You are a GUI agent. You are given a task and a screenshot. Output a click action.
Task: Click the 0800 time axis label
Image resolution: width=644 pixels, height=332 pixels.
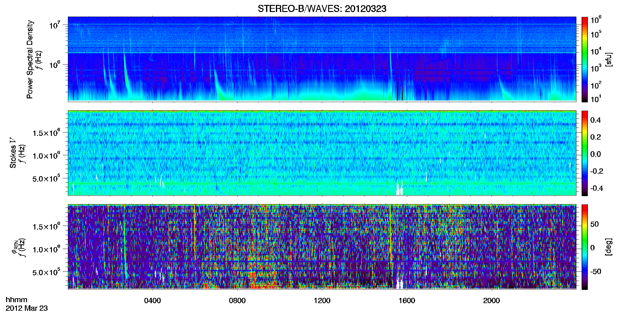coord(237,301)
